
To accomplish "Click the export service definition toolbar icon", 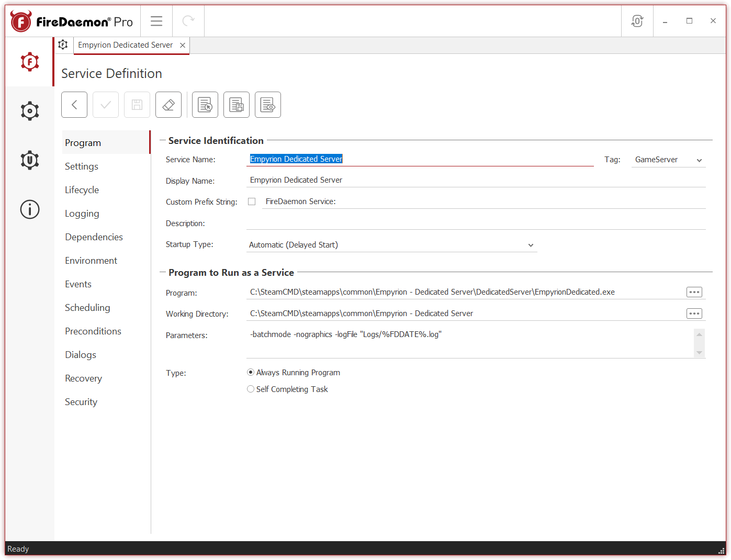I will (x=236, y=104).
